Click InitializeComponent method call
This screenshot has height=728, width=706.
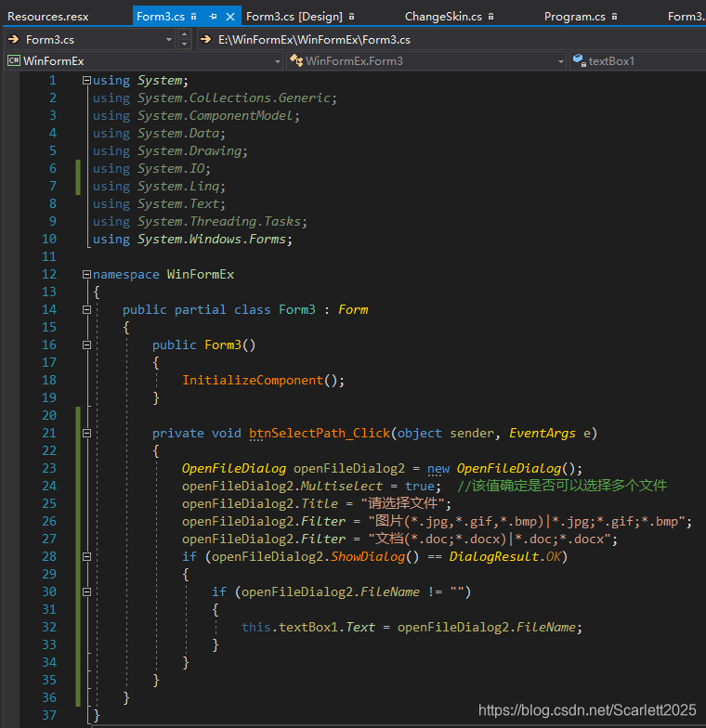tap(253, 381)
